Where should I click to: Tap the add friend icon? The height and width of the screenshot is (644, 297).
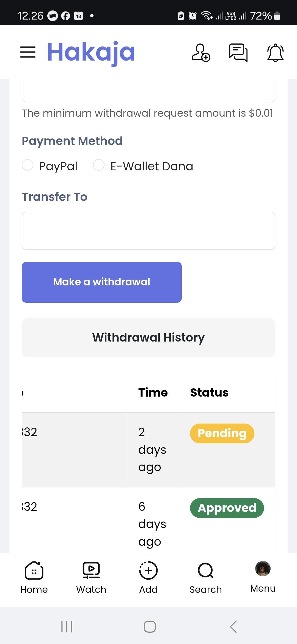tap(201, 52)
